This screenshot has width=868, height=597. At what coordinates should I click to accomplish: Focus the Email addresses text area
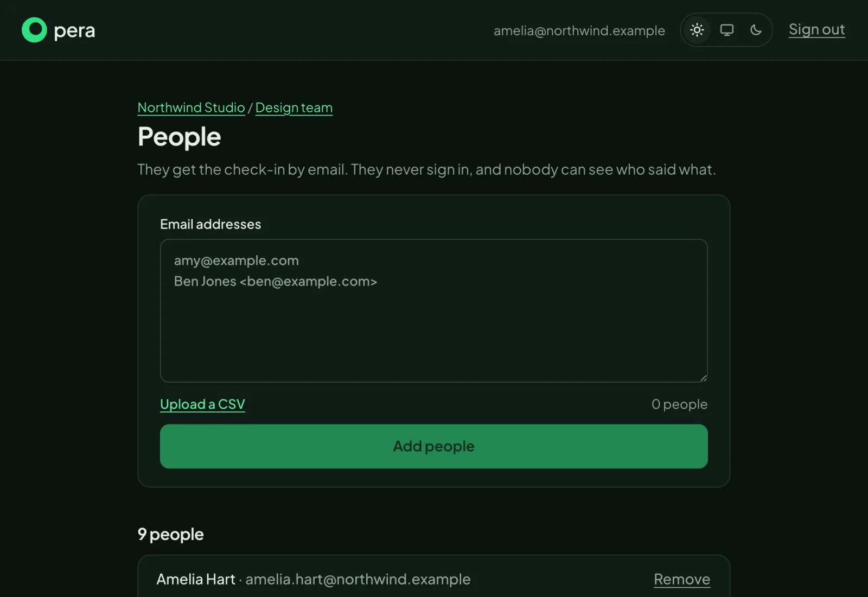click(x=433, y=310)
